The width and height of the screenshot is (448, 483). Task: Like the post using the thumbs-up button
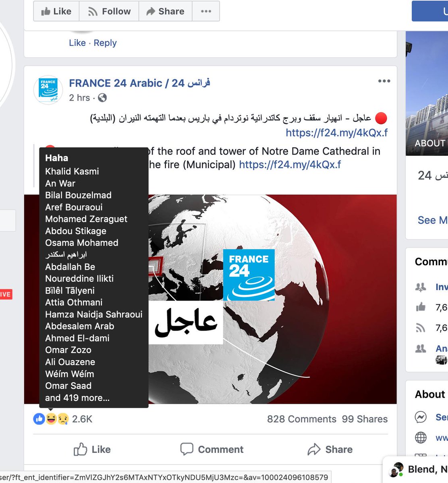(x=92, y=449)
